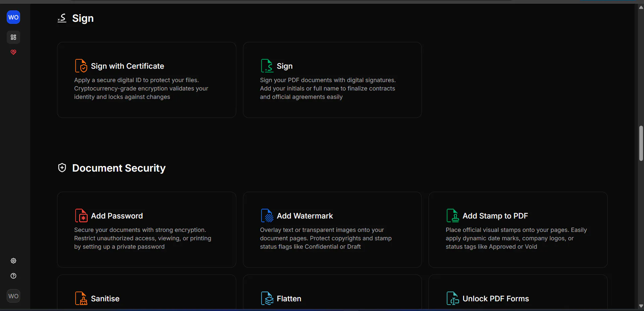644x311 pixels.
Task: Click the Unlock PDF Forms icon
Action: (453, 298)
